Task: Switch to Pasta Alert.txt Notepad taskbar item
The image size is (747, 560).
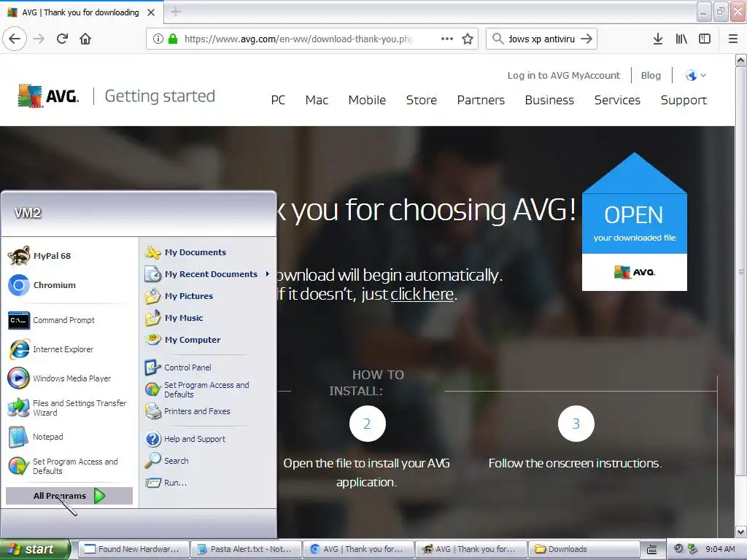Action: [246, 549]
